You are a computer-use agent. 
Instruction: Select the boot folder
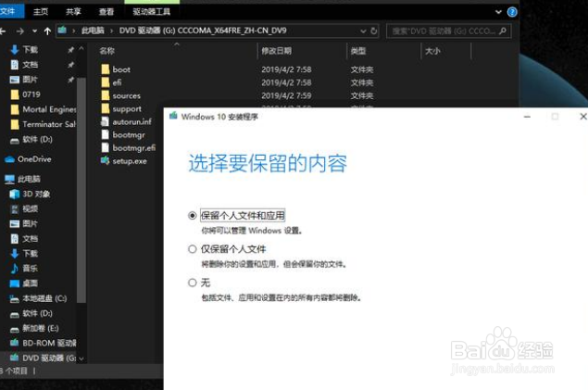click(121, 69)
